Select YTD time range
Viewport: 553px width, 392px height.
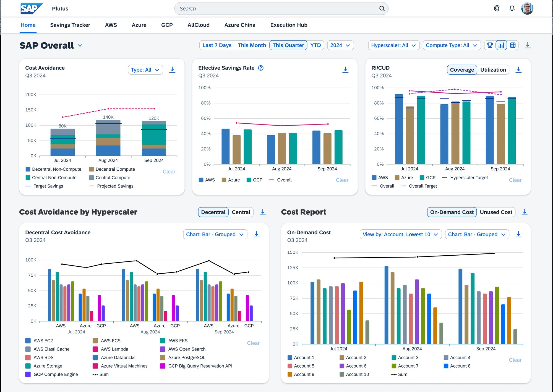point(315,45)
